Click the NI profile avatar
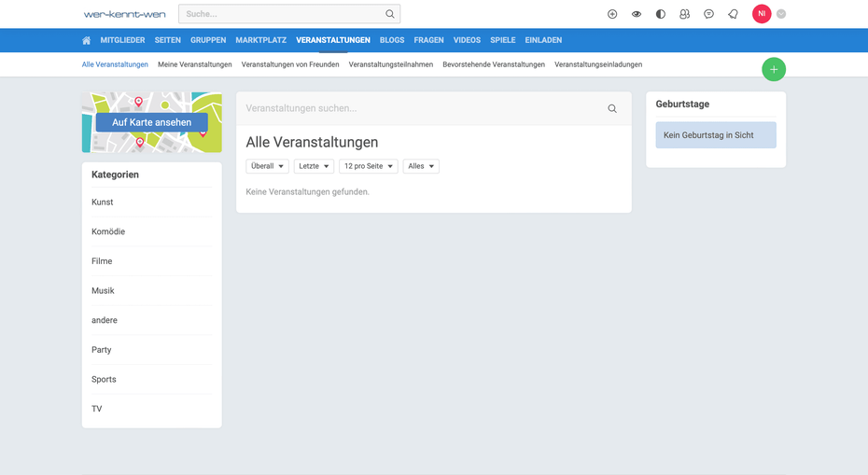 (x=762, y=14)
